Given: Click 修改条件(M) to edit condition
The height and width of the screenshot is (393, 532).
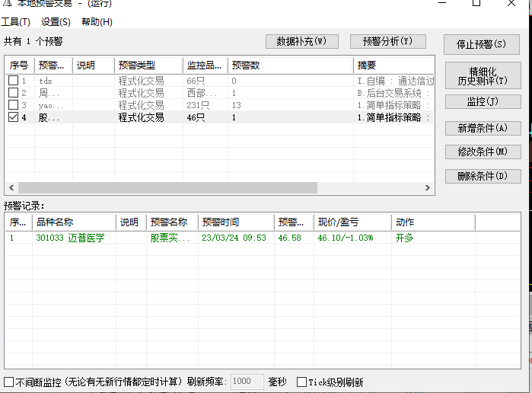Looking at the screenshot, I should click(x=483, y=152).
